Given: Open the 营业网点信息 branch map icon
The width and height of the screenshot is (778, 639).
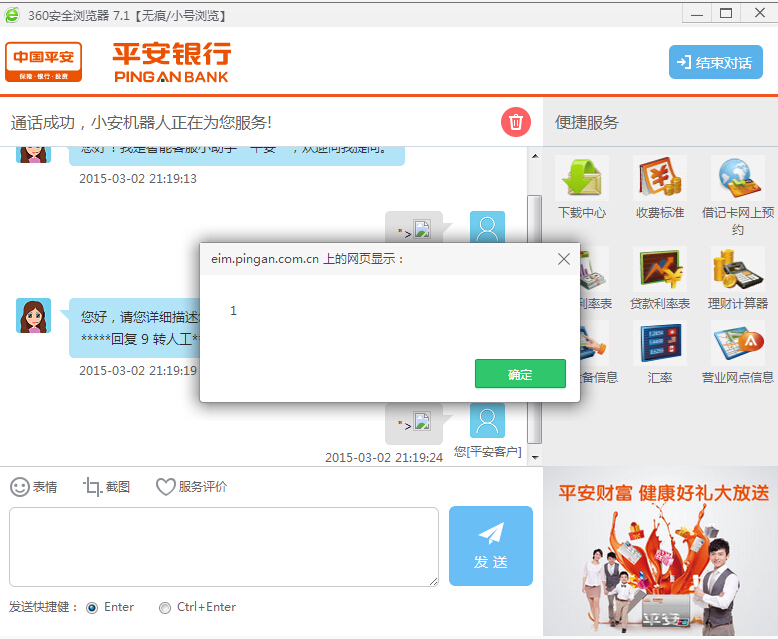Looking at the screenshot, I should point(738,343).
